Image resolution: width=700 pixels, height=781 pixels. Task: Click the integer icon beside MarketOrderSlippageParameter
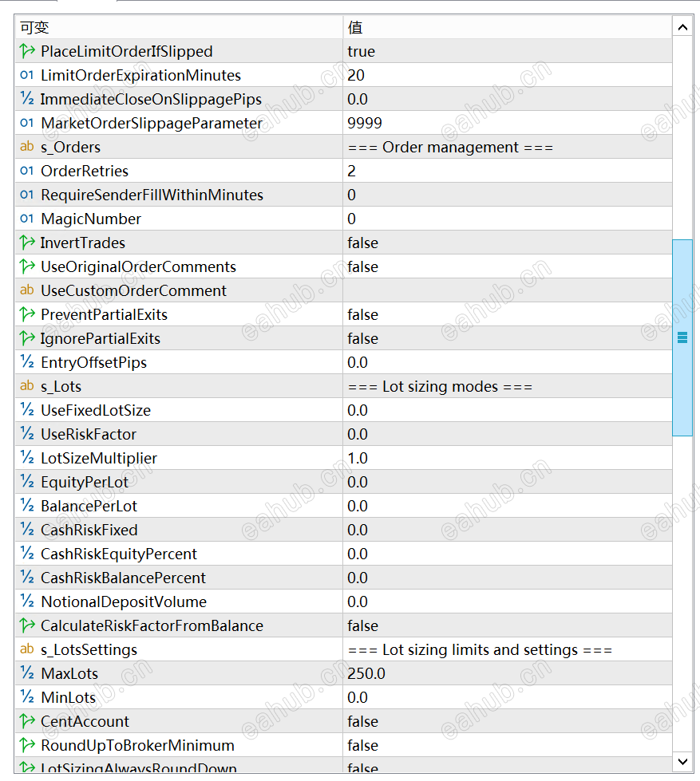[27, 123]
